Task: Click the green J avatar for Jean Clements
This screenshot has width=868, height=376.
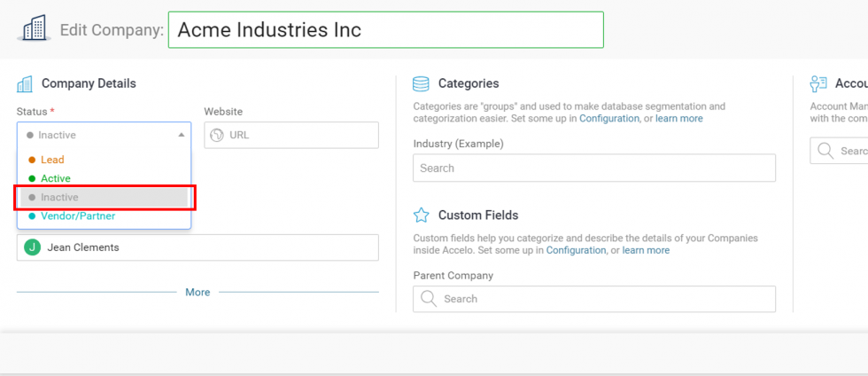Action: [x=32, y=247]
